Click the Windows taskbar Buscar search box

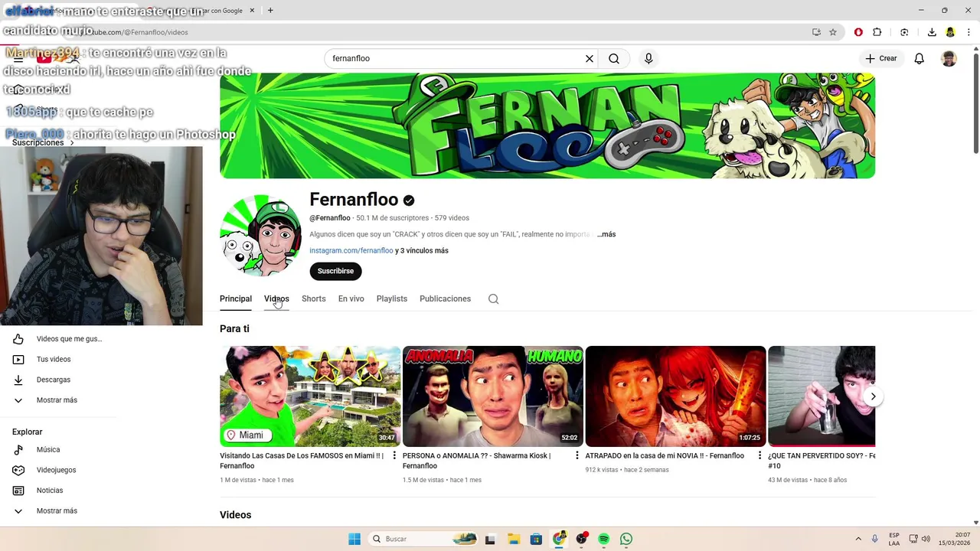pos(424,539)
